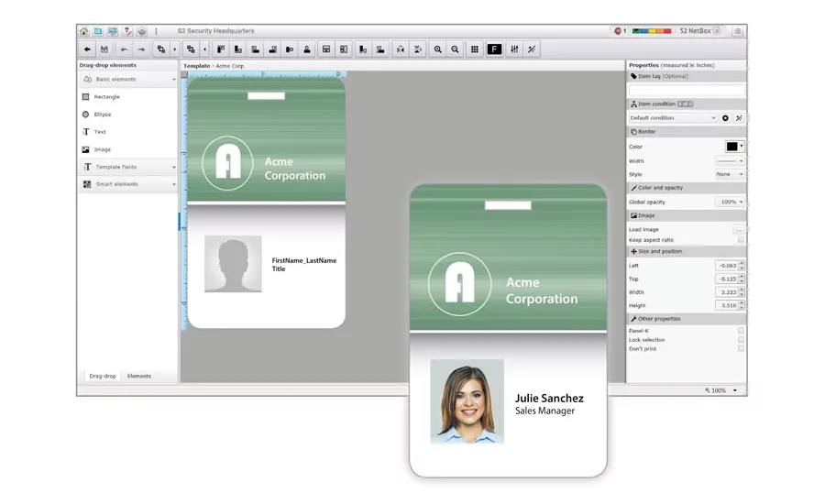The image size is (825, 504).
Task: Click the Color and opacity section header
Action: pyautogui.click(x=686, y=188)
